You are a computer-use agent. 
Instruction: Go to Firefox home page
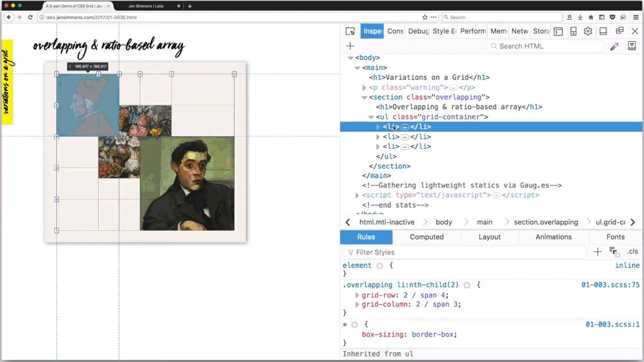(x=591, y=17)
